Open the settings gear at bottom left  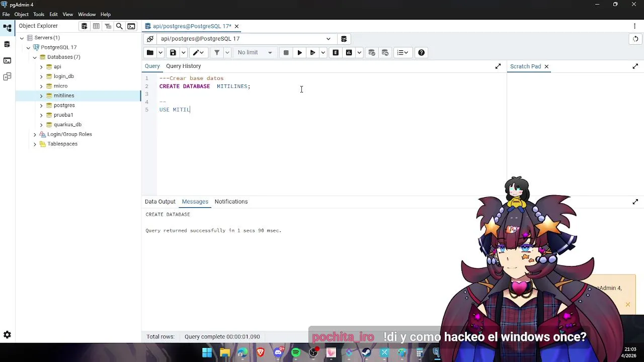click(7, 335)
